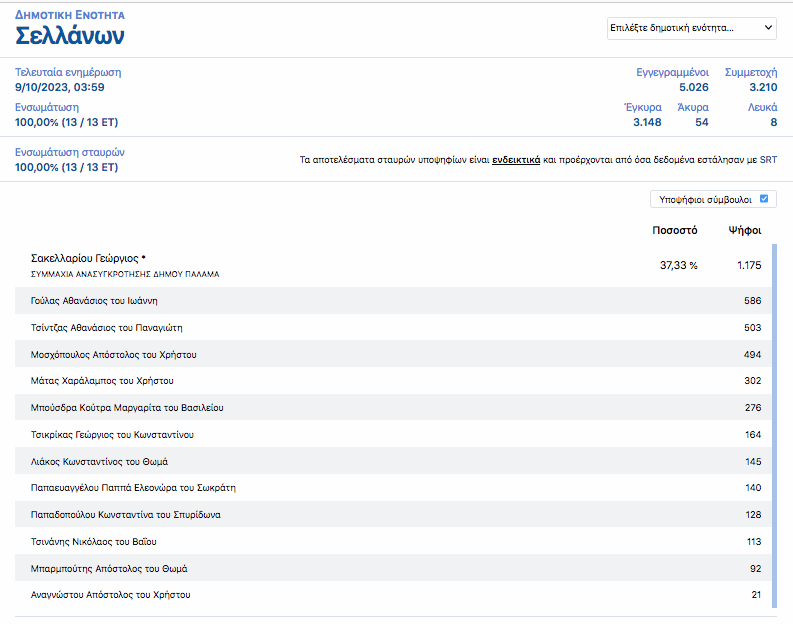Toggle the 'Υποψήφιοι σύμβουλοι' checkbox
The height and width of the screenshot is (624, 793).
(x=764, y=199)
